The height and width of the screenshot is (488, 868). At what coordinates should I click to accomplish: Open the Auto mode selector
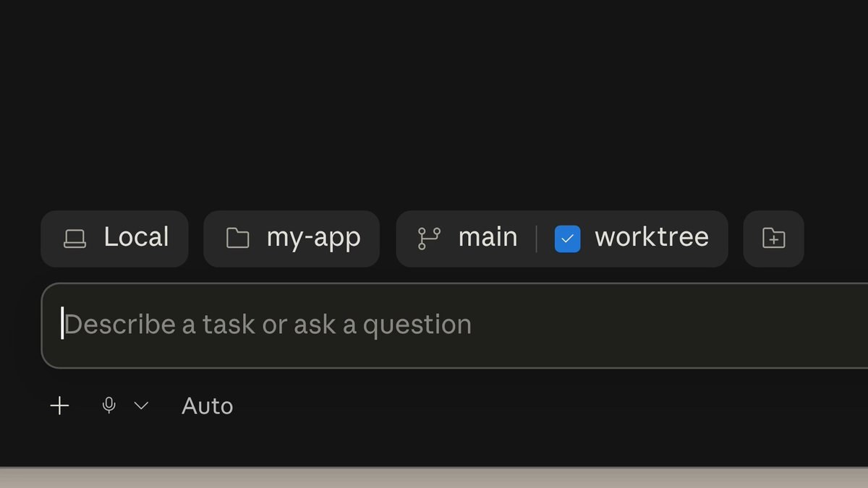tap(207, 406)
